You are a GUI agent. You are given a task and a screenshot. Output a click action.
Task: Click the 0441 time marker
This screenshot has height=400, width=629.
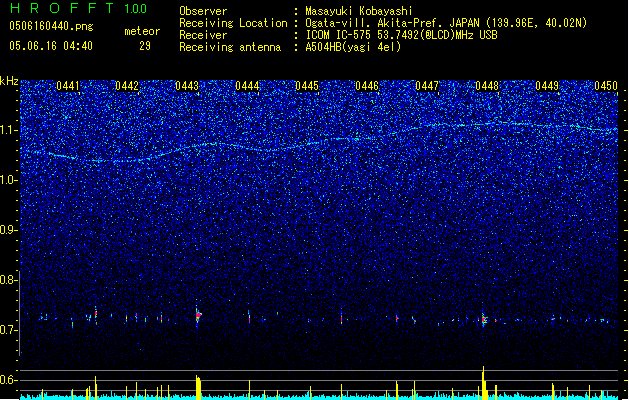click(x=68, y=86)
